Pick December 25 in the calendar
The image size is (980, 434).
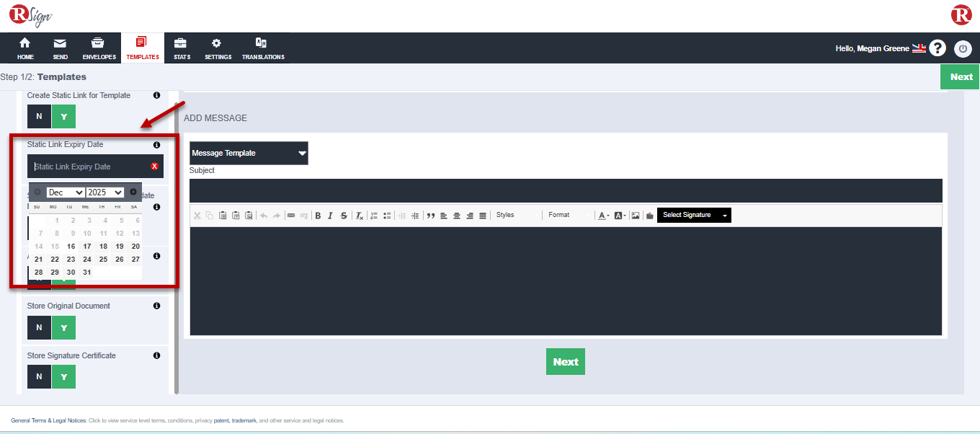(x=103, y=260)
